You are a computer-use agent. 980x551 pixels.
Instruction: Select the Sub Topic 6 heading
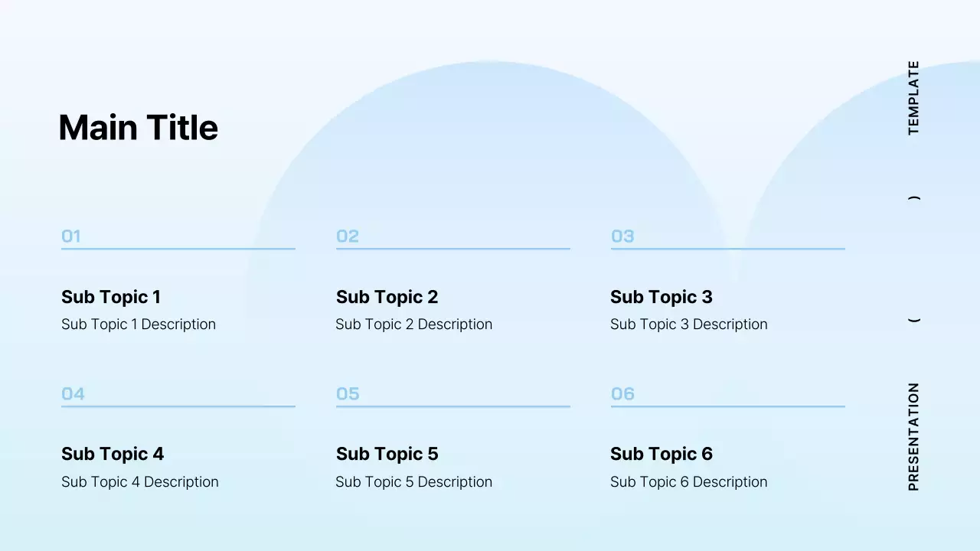[661, 454]
